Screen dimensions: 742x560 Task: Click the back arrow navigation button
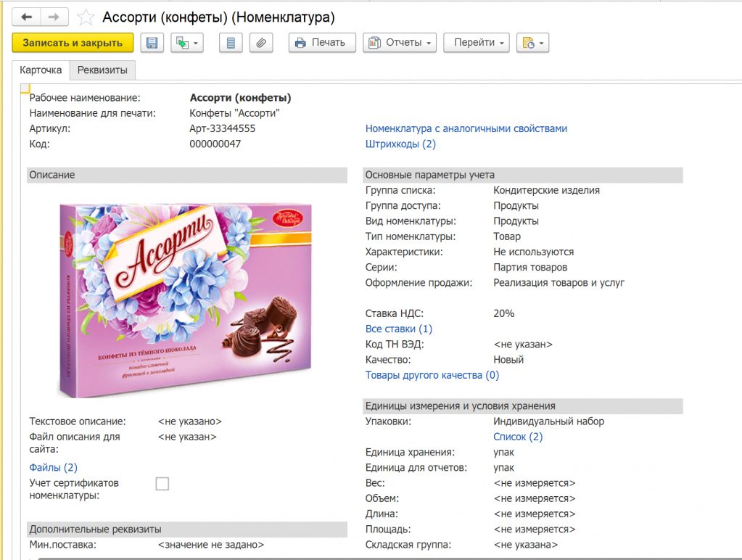[x=27, y=17]
